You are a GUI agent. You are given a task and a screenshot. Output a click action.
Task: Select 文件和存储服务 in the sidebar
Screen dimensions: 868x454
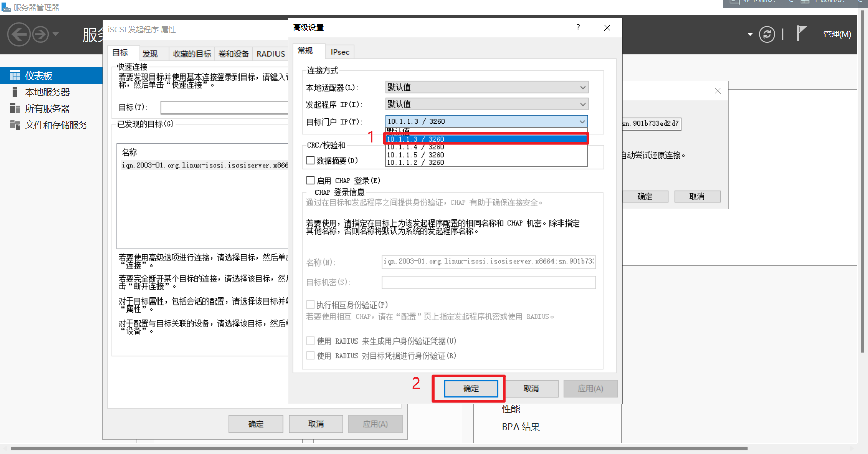tap(56, 125)
